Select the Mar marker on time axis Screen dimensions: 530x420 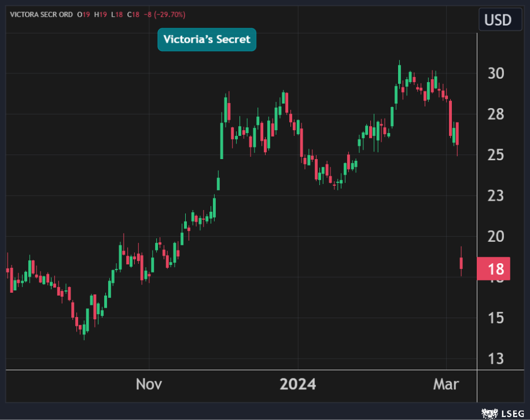pyautogui.click(x=447, y=384)
